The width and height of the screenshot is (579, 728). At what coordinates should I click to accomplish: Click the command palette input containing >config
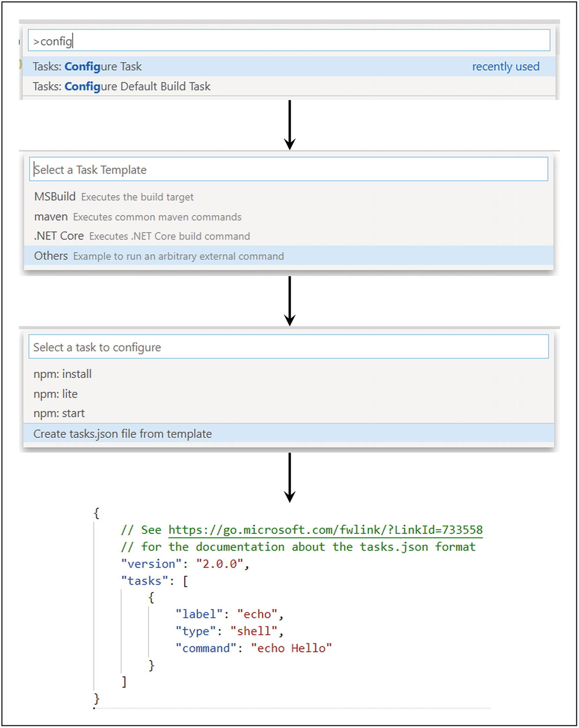(x=288, y=41)
